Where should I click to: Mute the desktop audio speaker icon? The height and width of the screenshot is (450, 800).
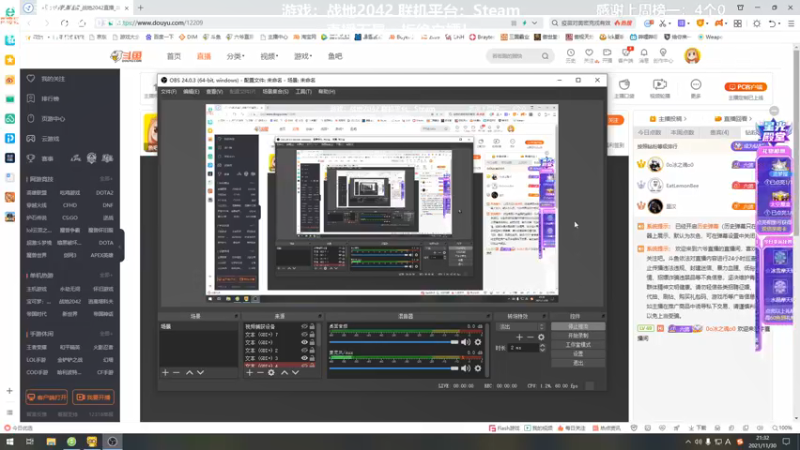[x=466, y=342]
